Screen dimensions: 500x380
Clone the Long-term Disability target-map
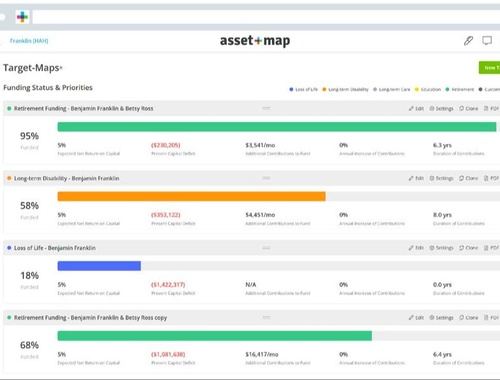469,178
